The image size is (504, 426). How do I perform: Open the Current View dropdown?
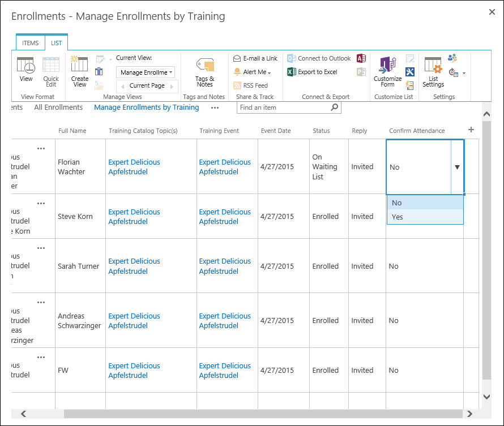click(x=147, y=72)
